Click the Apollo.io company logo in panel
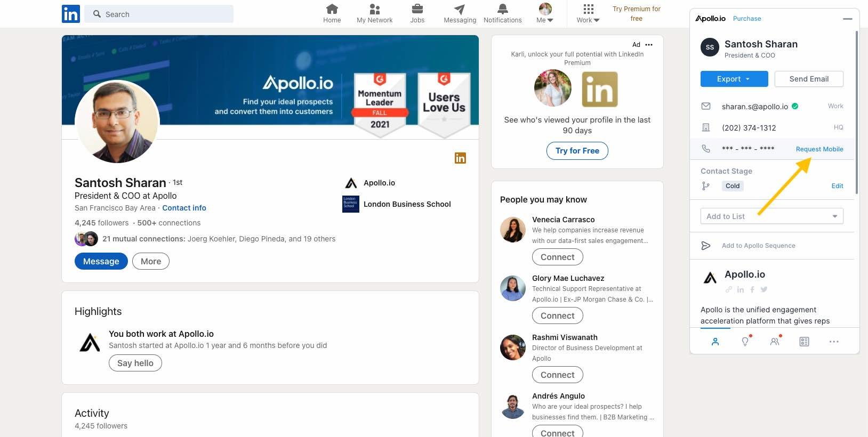 point(710,278)
